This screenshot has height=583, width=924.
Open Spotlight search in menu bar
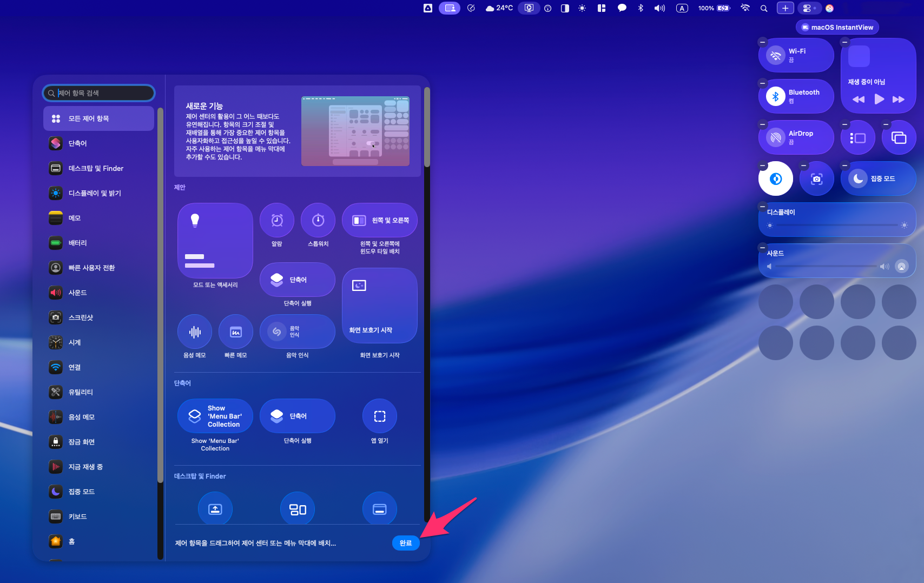pyautogui.click(x=764, y=8)
